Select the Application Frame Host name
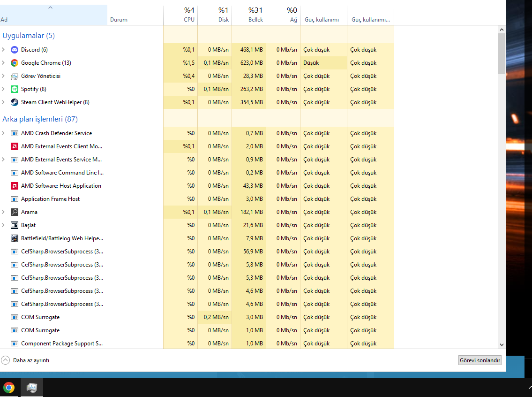Screen dimensions: 532x397 50,199
